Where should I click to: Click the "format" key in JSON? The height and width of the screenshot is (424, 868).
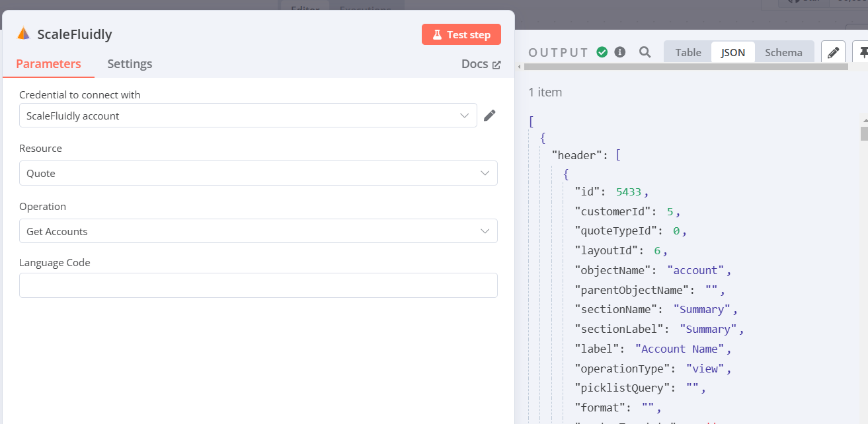tap(602, 407)
